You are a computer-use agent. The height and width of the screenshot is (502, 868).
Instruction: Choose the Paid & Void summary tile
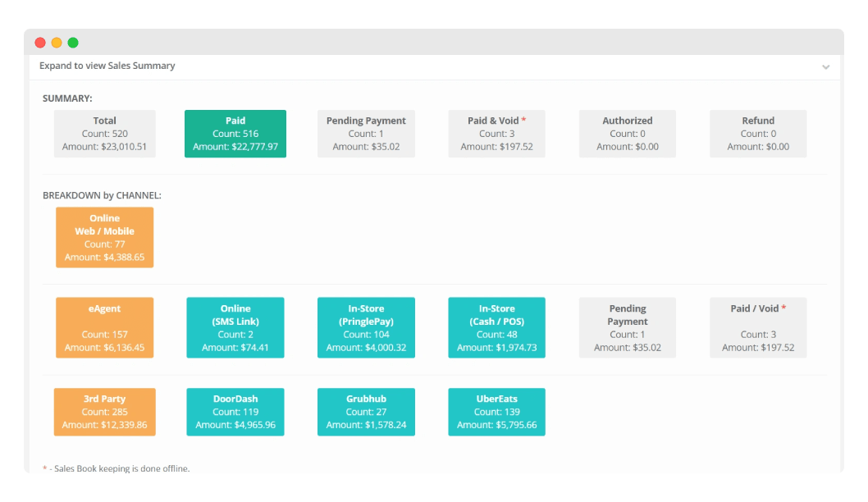pyautogui.click(x=496, y=134)
